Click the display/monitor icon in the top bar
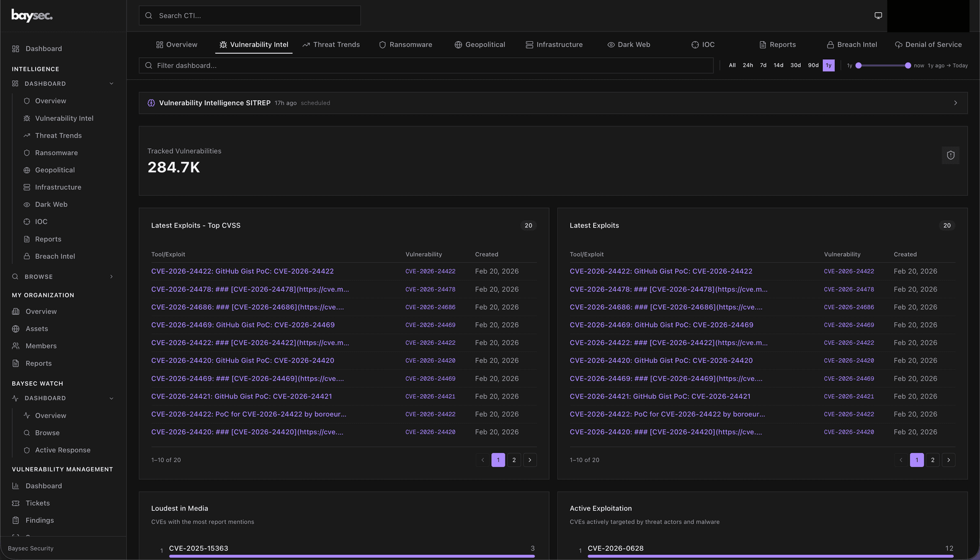 878,15
